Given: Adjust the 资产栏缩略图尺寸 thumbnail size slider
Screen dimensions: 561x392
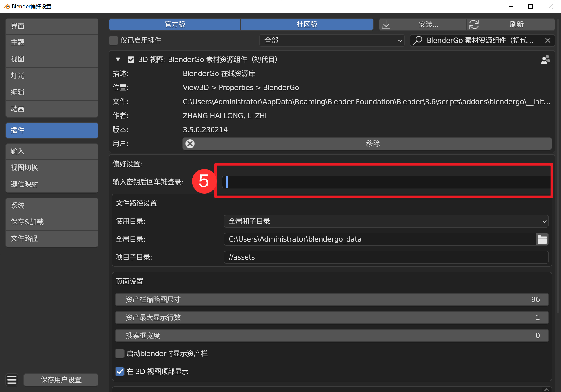Looking at the screenshot, I should (332, 299).
